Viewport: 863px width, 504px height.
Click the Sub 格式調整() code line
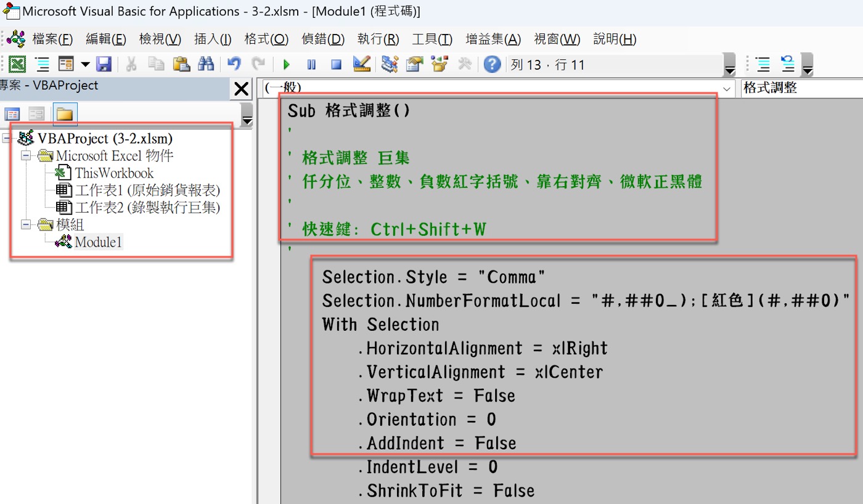349,111
